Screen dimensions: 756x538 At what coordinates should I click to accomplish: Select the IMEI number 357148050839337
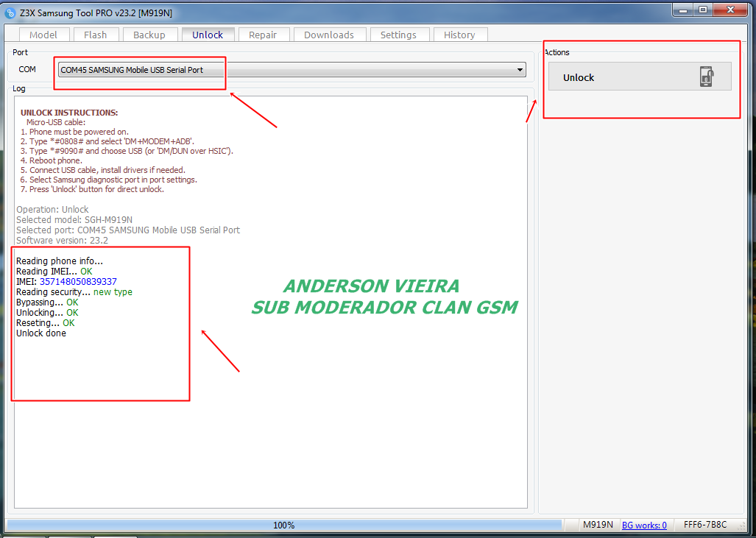[78, 282]
